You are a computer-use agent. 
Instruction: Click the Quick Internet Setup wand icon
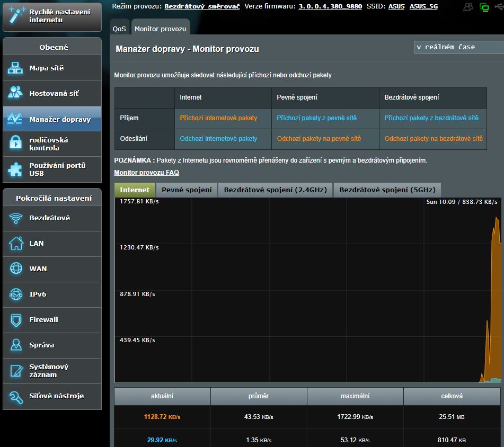(16, 15)
